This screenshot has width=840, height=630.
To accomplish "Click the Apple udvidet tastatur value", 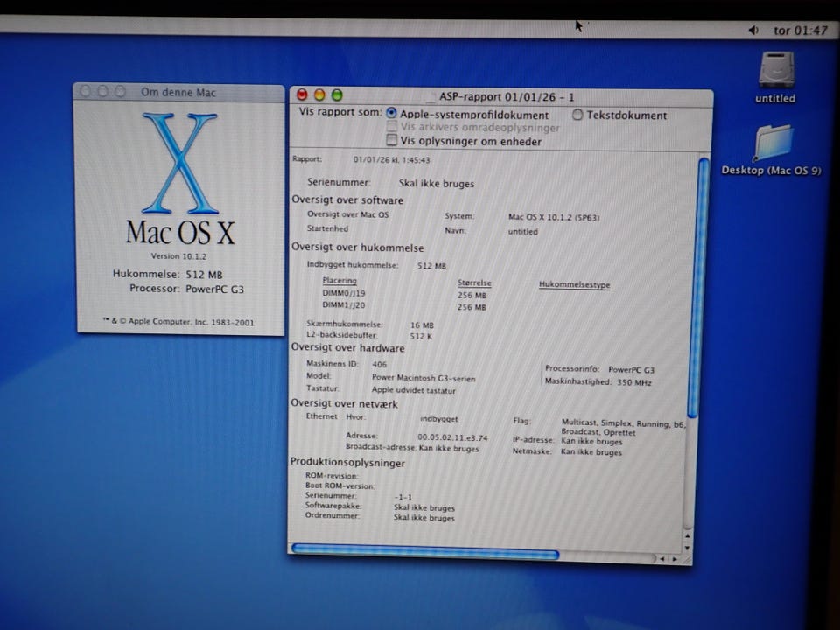I will (414, 390).
